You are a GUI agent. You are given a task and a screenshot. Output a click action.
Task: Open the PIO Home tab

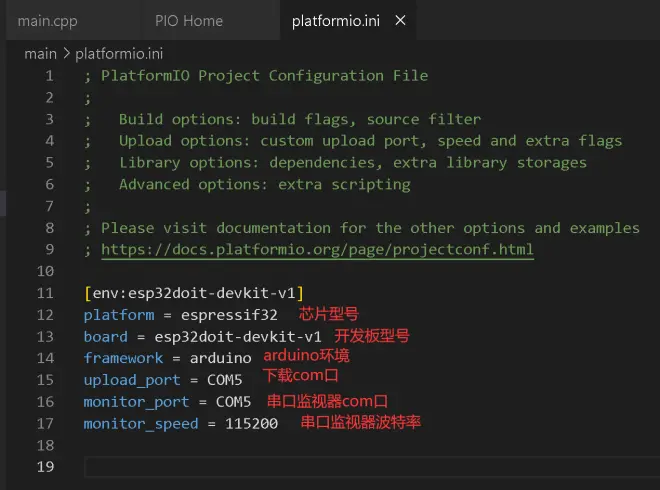point(189,21)
